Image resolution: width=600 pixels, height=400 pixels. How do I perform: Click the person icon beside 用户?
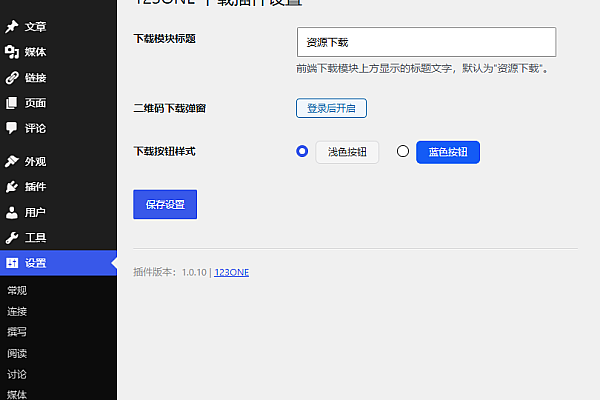tap(12, 212)
